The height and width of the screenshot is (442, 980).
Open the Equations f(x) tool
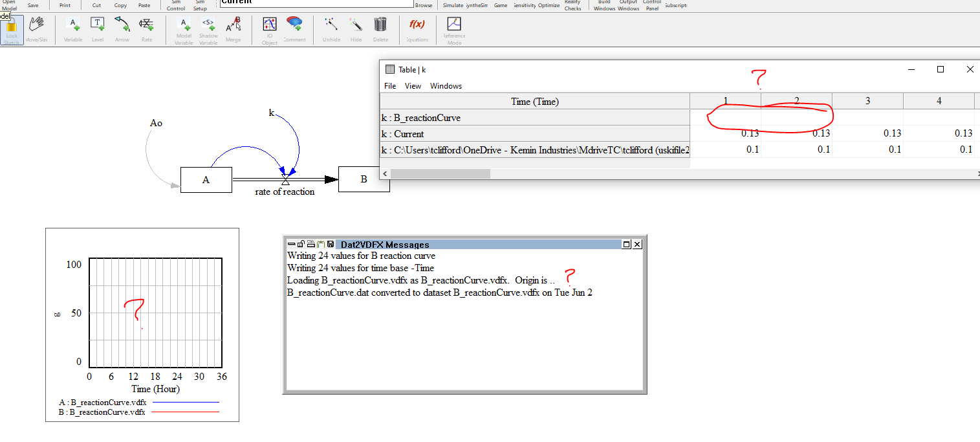tap(417, 30)
